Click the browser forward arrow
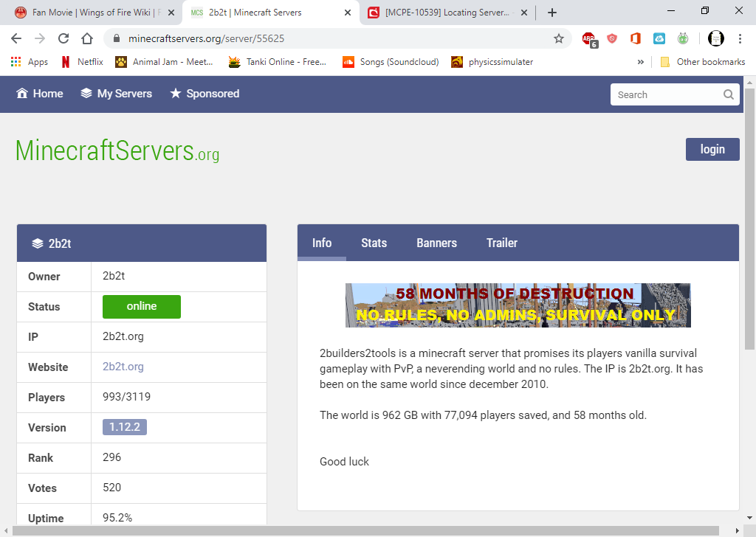The width and height of the screenshot is (756, 537). pyautogui.click(x=40, y=38)
